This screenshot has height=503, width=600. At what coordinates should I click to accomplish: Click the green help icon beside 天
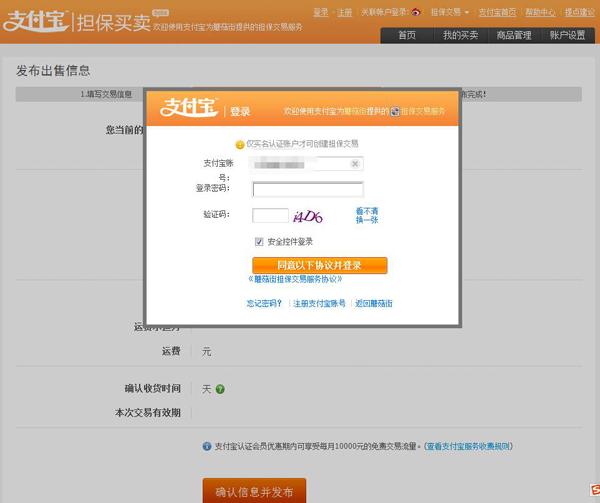[x=220, y=389]
